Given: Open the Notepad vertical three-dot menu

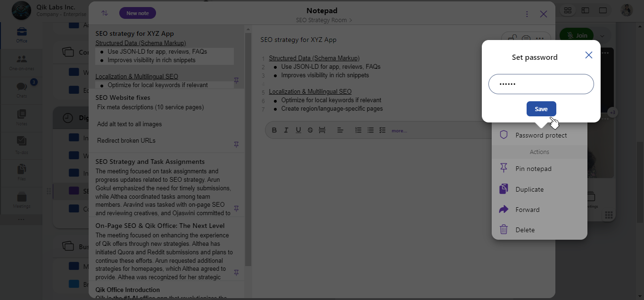Looking at the screenshot, I should tap(527, 14).
